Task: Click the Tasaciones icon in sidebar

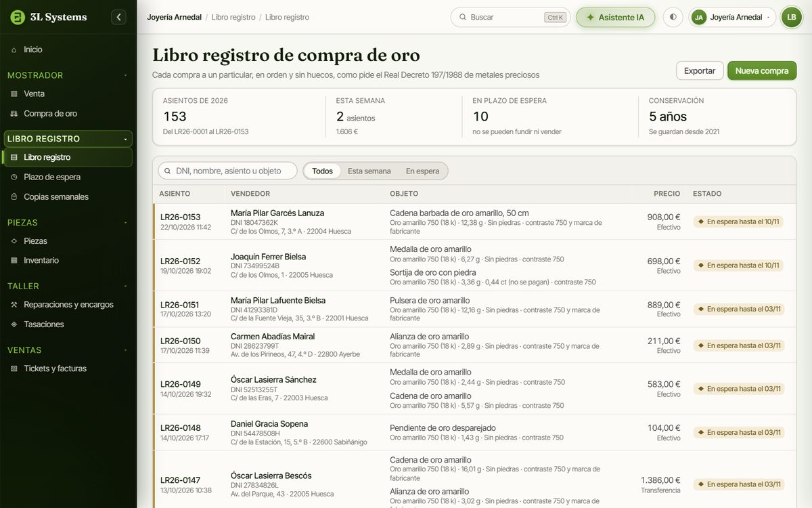Action: click(x=14, y=324)
